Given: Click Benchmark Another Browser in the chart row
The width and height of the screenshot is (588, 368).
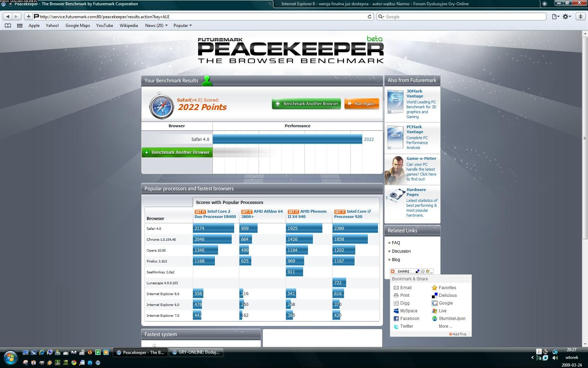Looking at the screenshot, I should (x=177, y=152).
